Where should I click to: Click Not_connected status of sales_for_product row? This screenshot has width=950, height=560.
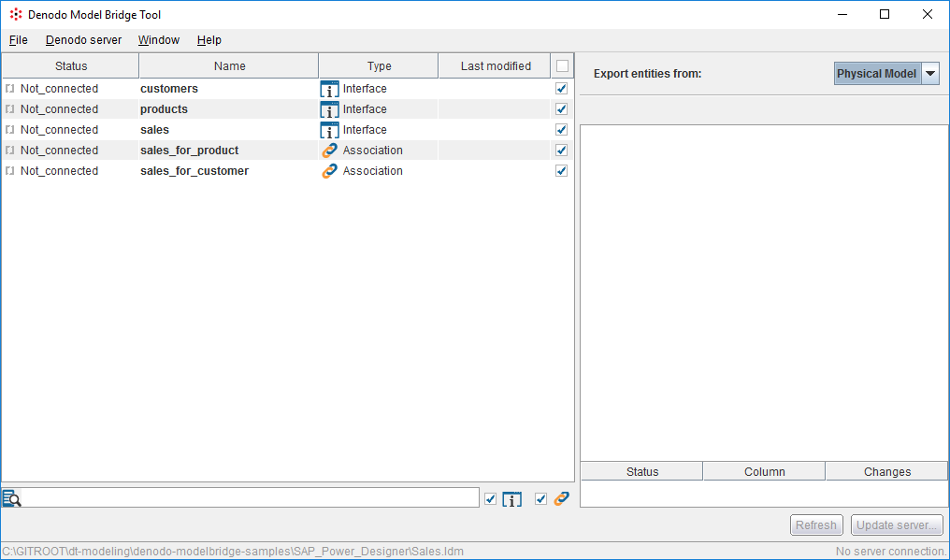coord(60,151)
